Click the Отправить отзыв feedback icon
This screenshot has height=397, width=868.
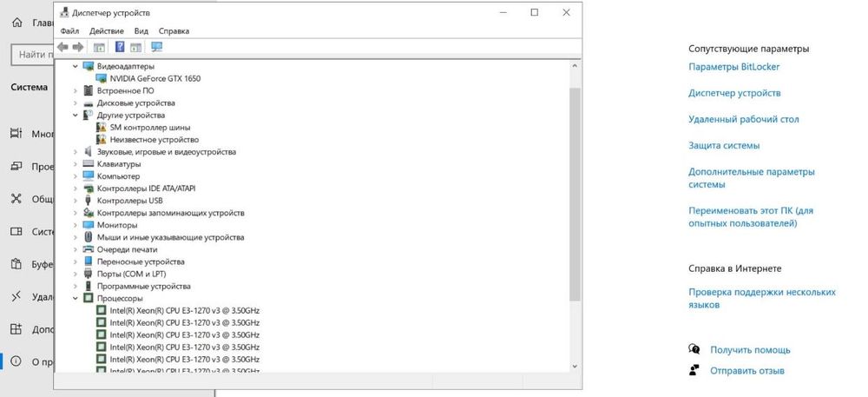pos(694,370)
